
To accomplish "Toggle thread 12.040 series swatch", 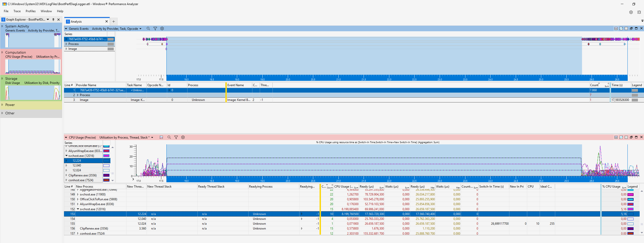I will click(x=106, y=165).
